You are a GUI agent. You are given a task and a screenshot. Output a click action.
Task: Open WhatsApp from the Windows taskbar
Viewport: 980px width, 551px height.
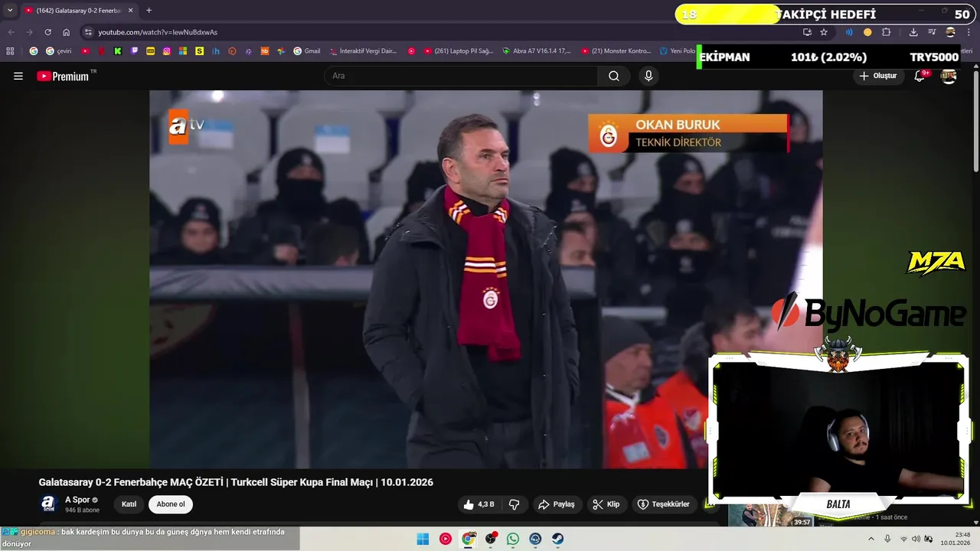pyautogui.click(x=513, y=539)
